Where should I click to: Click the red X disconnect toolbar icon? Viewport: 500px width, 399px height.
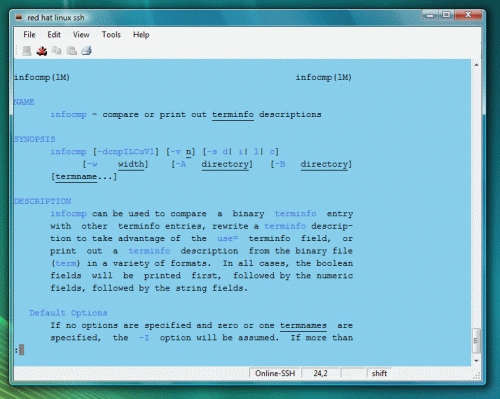(42, 51)
